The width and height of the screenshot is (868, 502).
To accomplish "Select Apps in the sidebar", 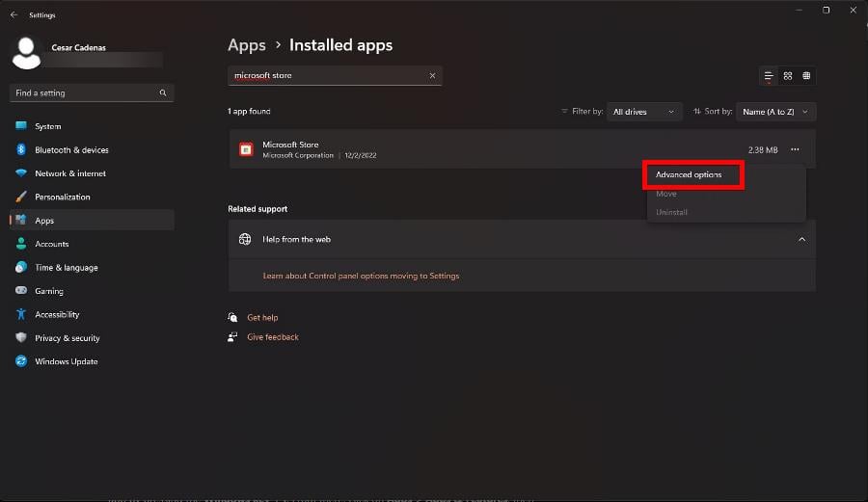I will tap(92, 220).
